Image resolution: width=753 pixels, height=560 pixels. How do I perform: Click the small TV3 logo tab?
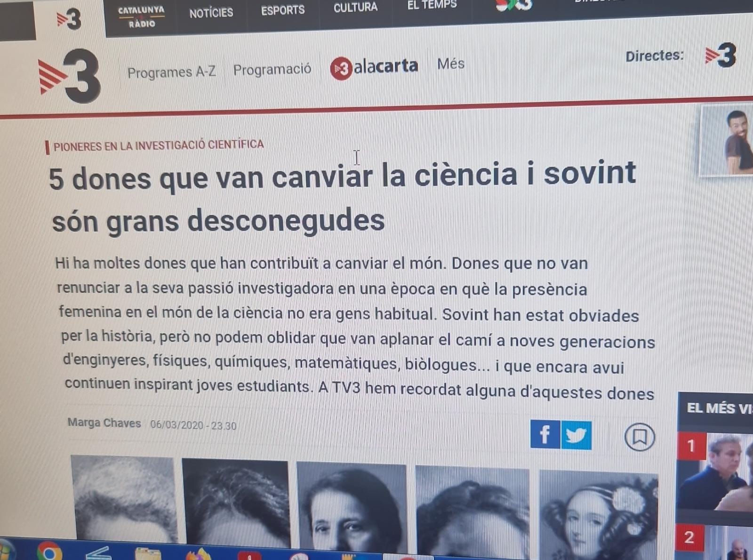tap(70, 20)
